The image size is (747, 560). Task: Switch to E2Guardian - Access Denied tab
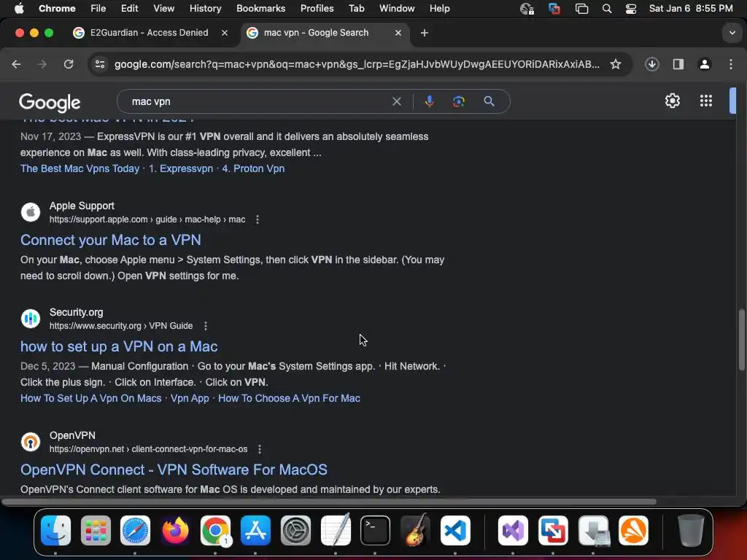149,32
